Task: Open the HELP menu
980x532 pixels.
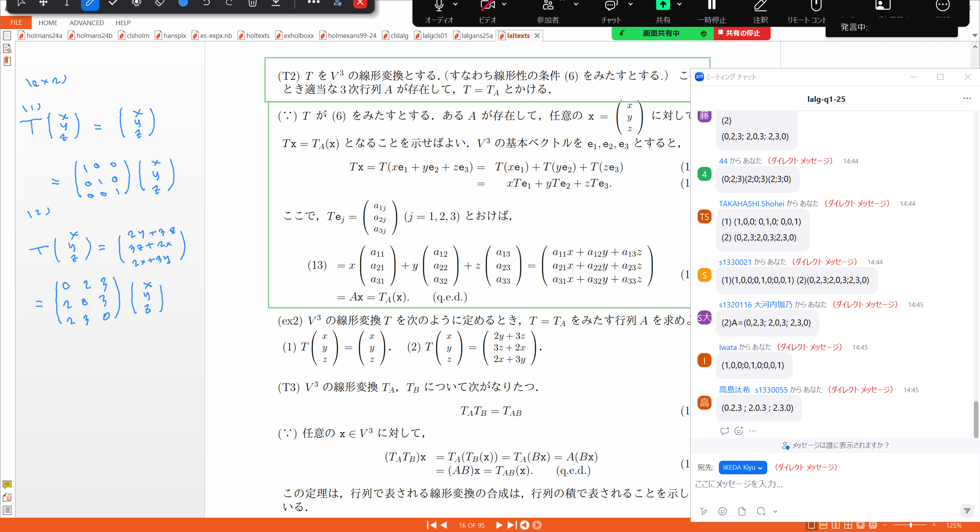Action: pyautogui.click(x=123, y=22)
